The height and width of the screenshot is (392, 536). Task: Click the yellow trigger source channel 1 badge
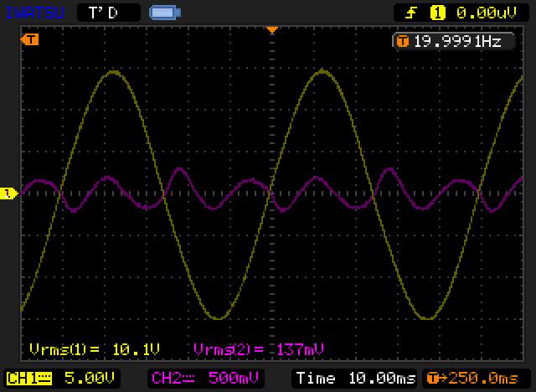point(436,13)
